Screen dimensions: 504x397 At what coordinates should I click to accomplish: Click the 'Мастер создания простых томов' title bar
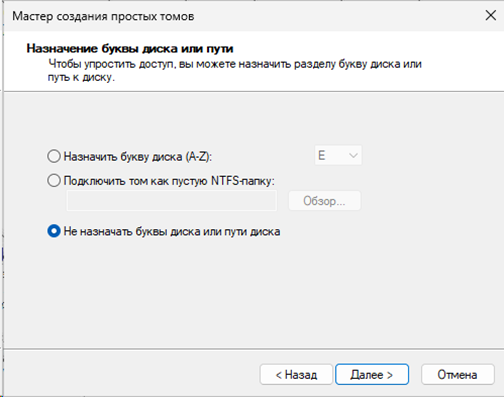point(103,16)
